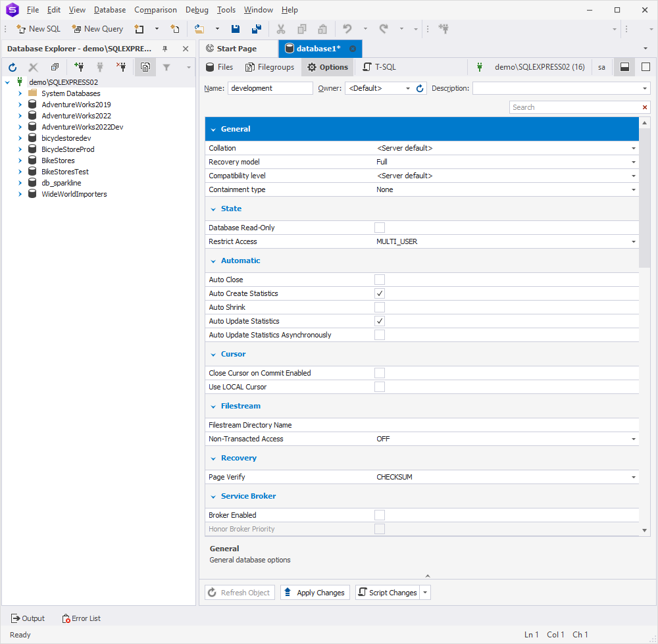Click the Open File folder icon
Viewport: 658px width, 644px height.
pos(199,29)
